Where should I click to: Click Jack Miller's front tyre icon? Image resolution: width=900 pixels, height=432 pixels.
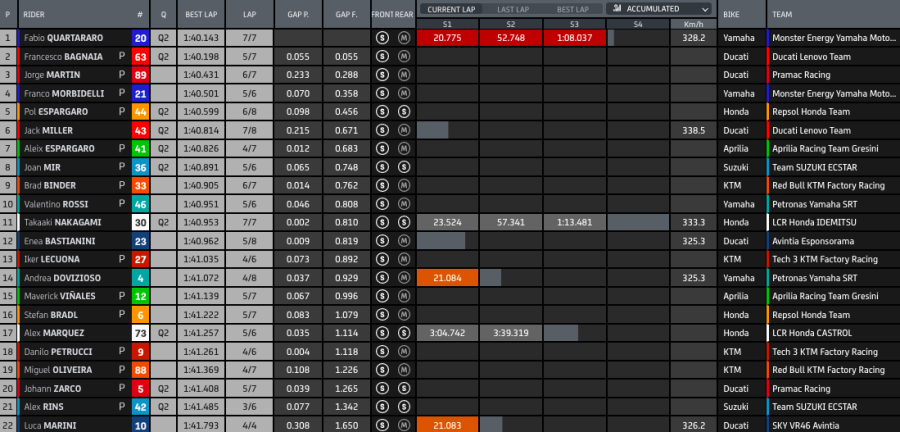click(382, 130)
